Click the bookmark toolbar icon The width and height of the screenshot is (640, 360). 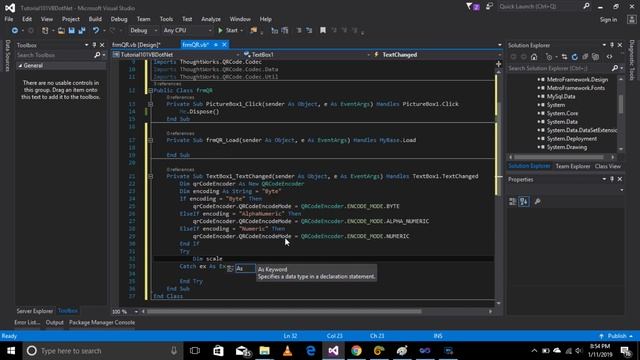[x=323, y=31]
